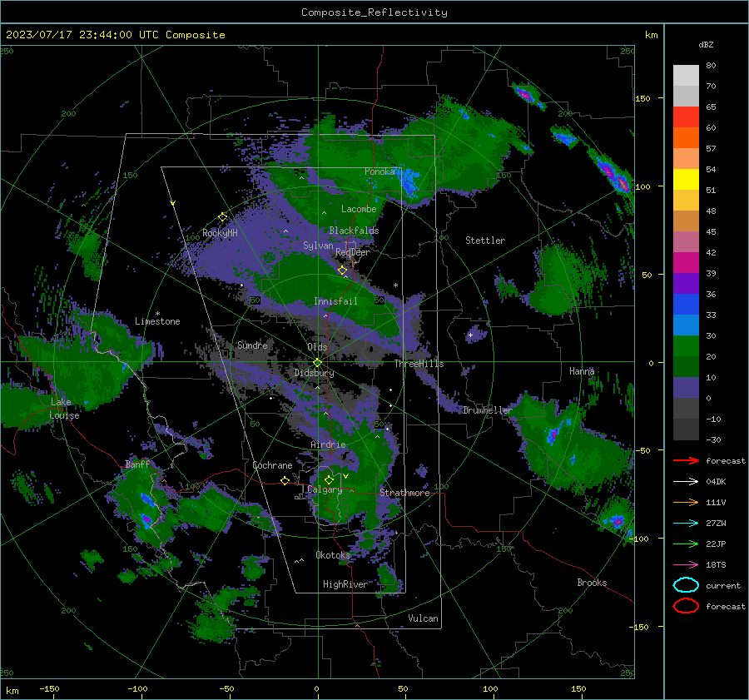Click the green 22JP arrow icon
This screenshot has height=700, width=749.
click(686, 544)
